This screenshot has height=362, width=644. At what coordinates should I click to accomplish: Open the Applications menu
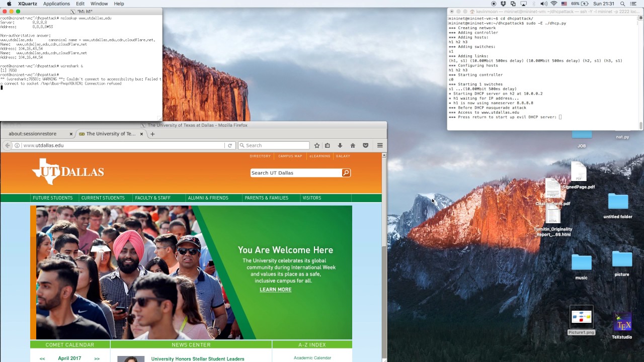tap(56, 4)
